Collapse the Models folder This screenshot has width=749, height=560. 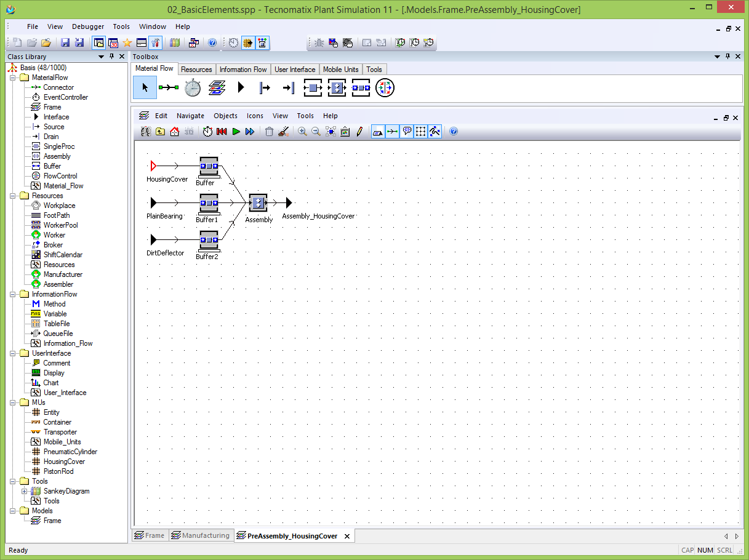13,511
